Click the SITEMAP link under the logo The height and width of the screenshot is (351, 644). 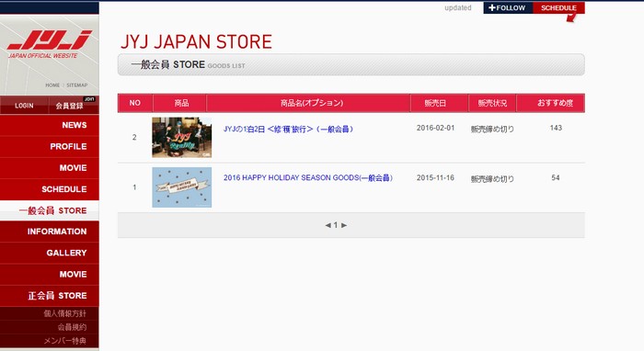pos(77,85)
